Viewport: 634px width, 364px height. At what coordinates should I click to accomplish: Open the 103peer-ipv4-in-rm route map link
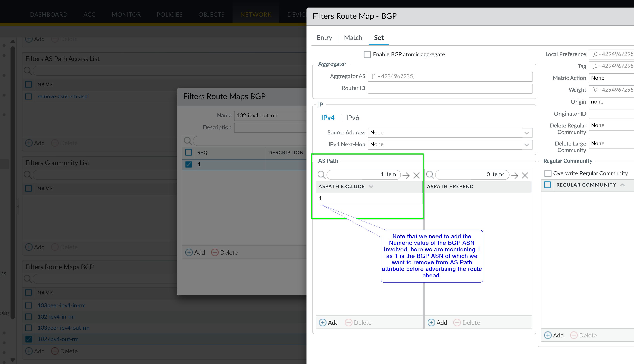click(61, 305)
